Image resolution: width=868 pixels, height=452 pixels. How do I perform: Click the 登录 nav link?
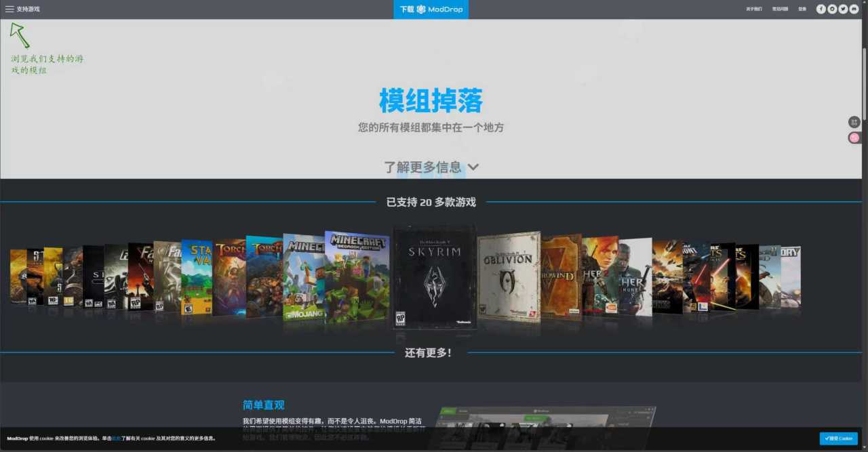click(802, 9)
